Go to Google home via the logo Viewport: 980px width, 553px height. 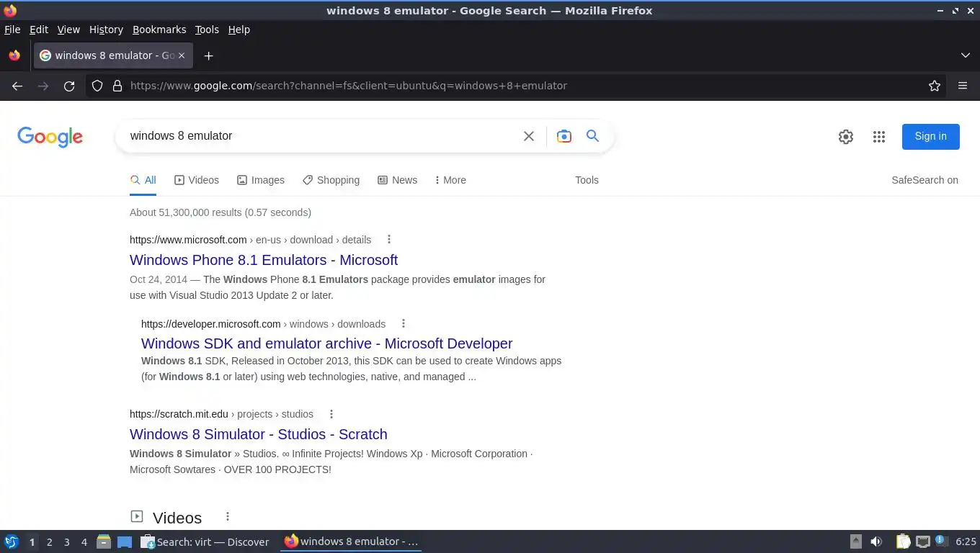point(50,137)
